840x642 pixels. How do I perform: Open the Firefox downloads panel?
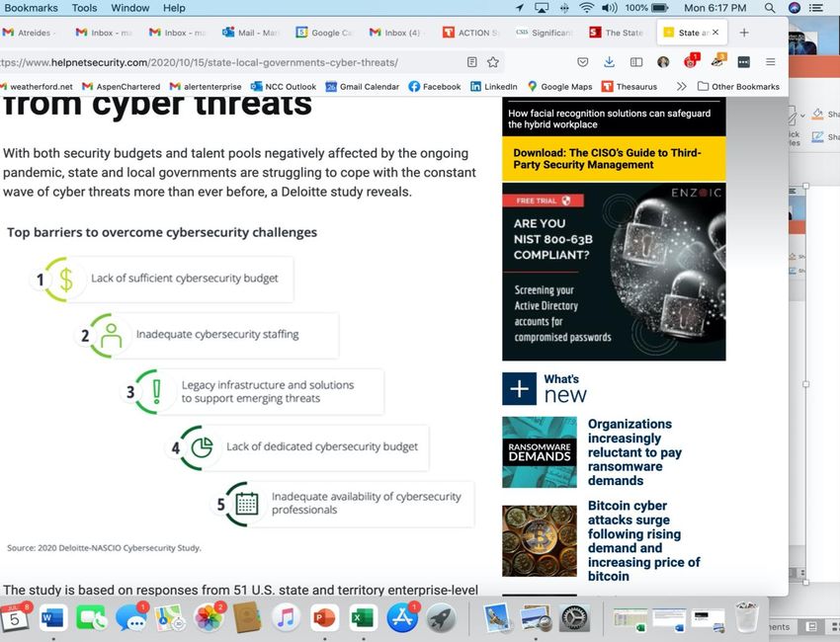coord(609,62)
